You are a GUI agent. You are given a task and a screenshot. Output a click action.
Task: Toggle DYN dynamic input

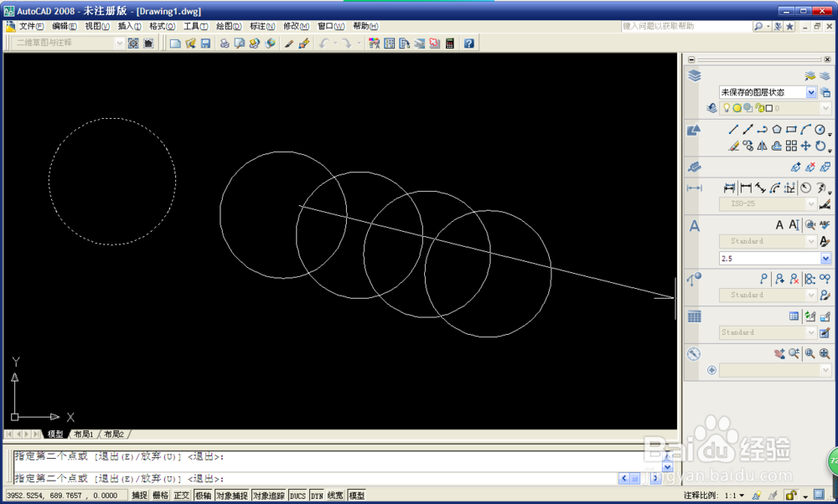pos(317,496)
